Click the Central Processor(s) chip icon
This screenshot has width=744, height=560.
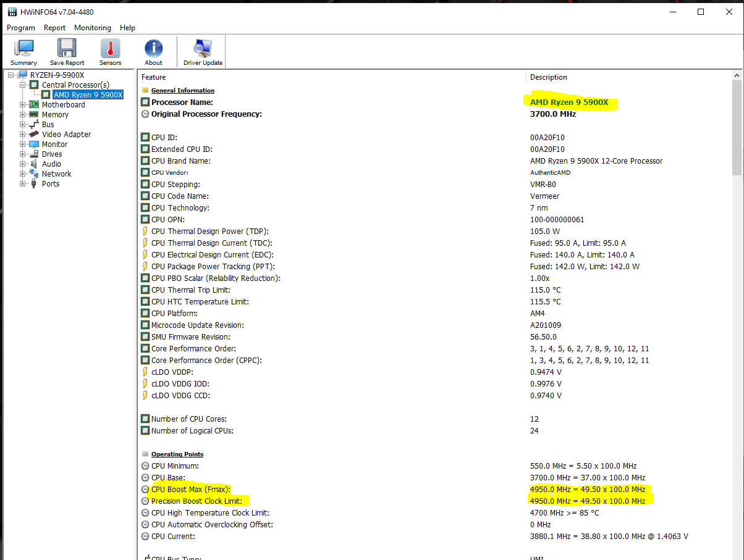pos(34,85)
